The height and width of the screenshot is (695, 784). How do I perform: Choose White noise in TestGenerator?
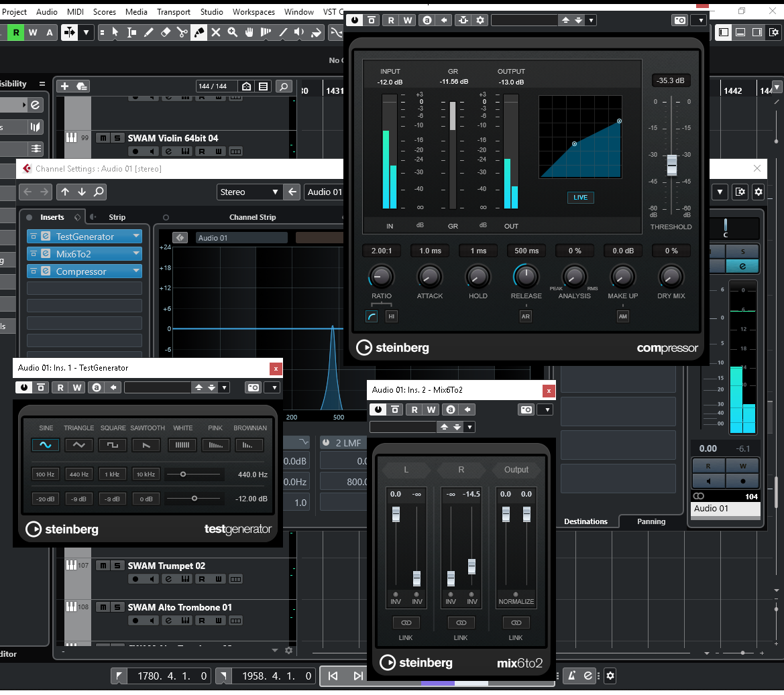182,445
